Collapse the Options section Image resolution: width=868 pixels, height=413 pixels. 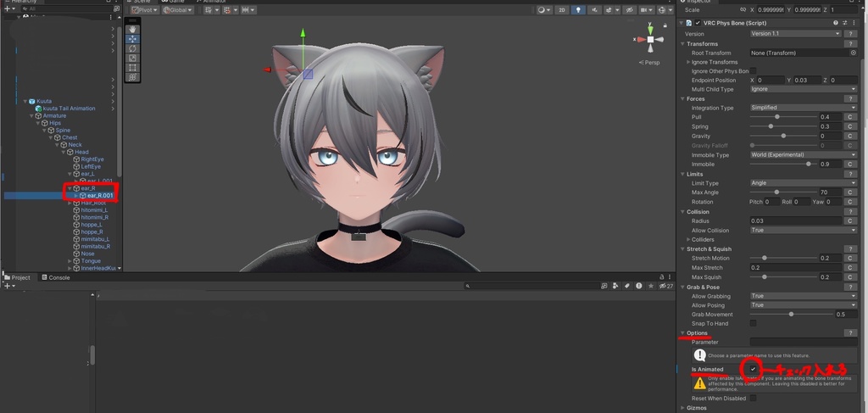click(x=682, y=333)
